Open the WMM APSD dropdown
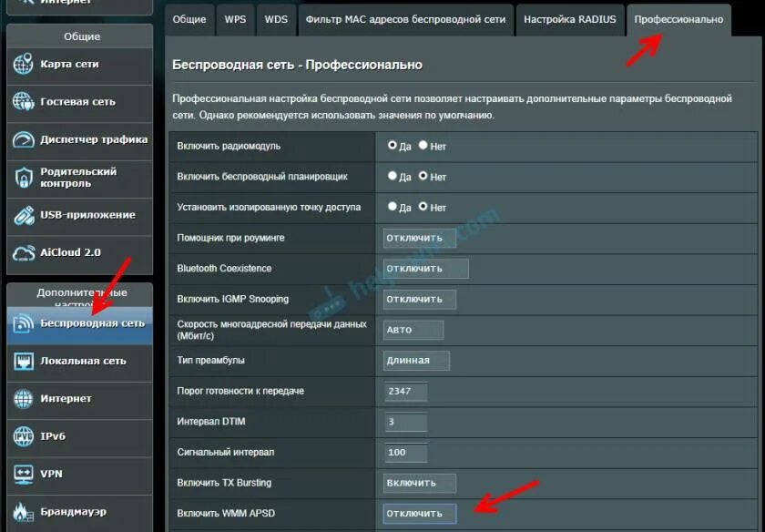The image size is (765, 532). tap(420, 514)
